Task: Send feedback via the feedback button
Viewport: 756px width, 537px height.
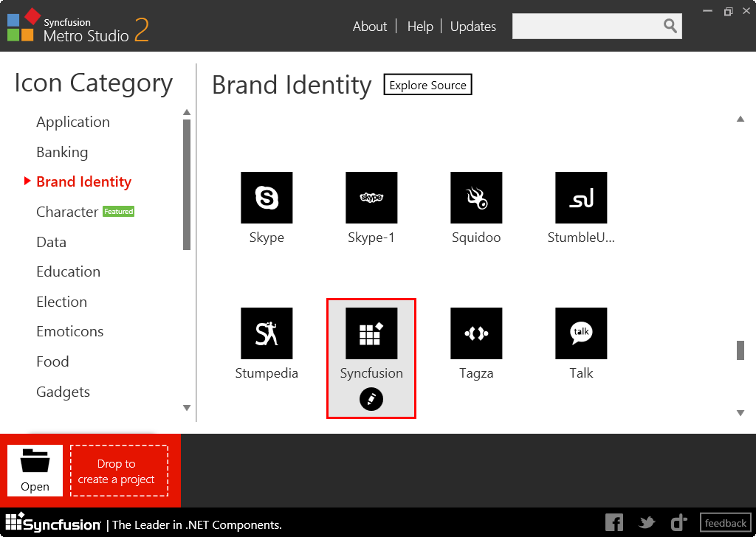Action: click(x=725, y=523)
